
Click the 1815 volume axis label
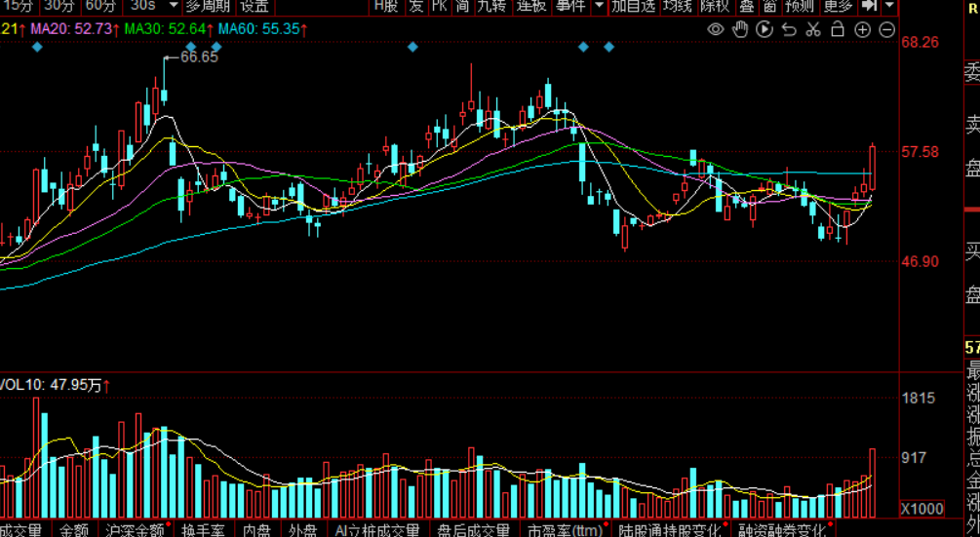coord(919,398)
